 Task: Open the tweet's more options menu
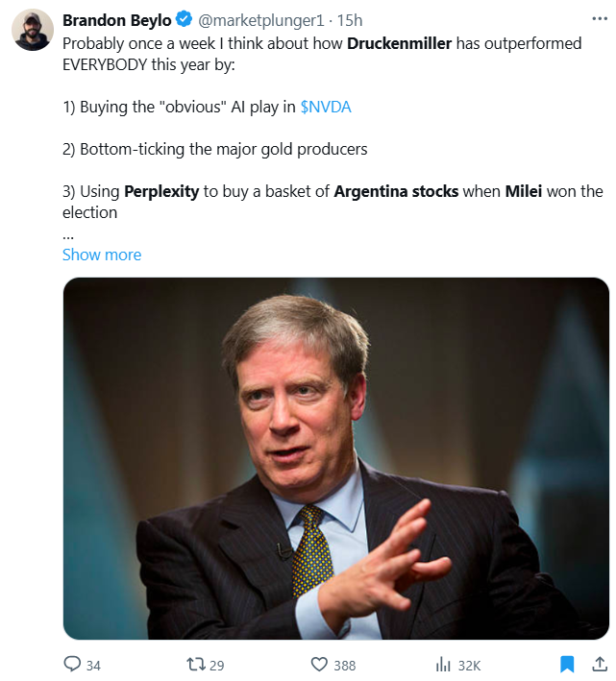coord(598,21)
